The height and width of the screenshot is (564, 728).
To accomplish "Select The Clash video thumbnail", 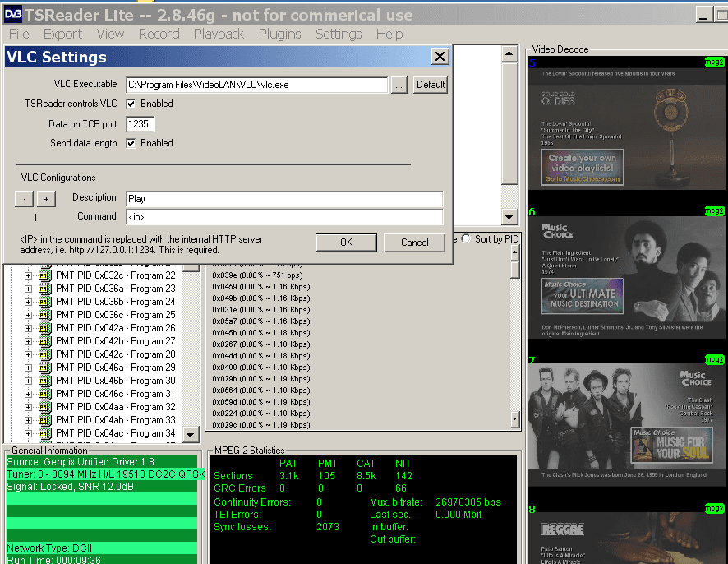I will (626, 425).
